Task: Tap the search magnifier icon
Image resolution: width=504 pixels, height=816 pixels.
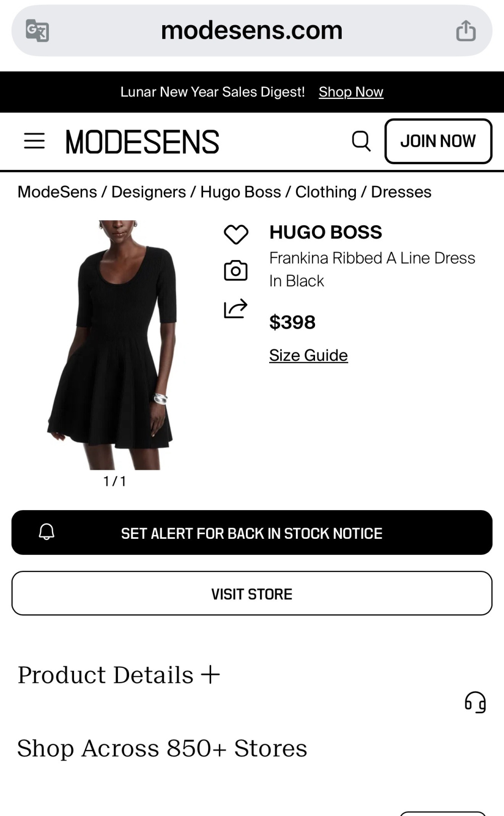Action: tap(361, 141)
